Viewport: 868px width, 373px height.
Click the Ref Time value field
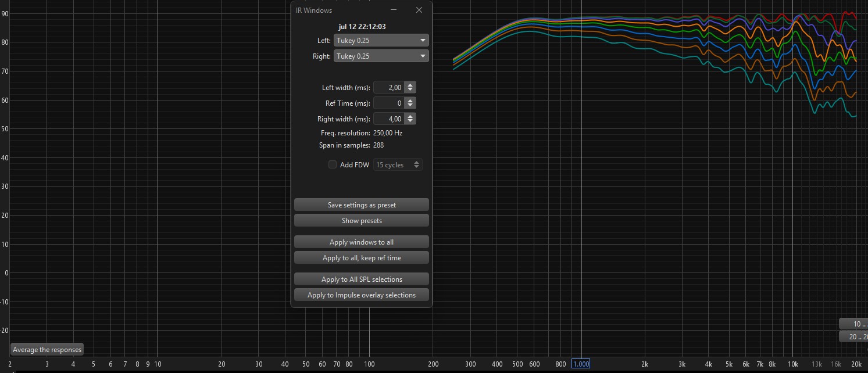click(x=389, y=103)
